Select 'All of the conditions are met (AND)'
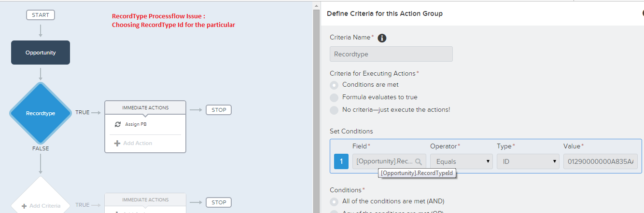Image resolution: width=644 pixels, height=213 pixels. point(334,201)
